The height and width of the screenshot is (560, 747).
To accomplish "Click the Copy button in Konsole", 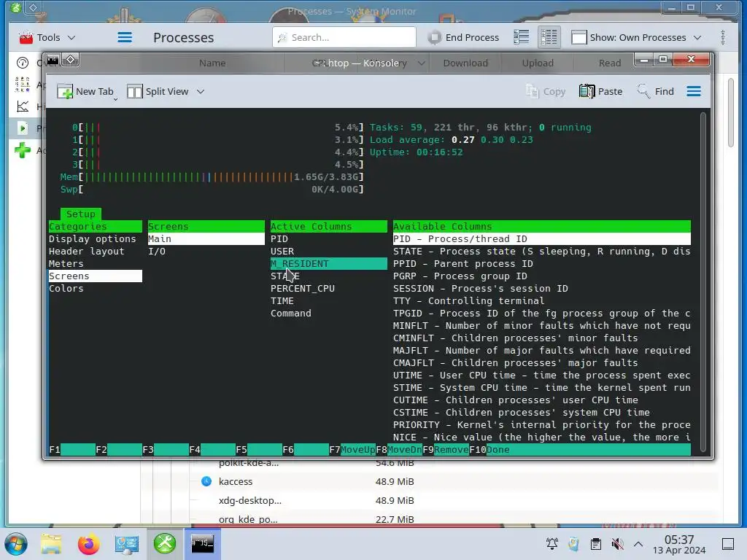I will (546, 91).
